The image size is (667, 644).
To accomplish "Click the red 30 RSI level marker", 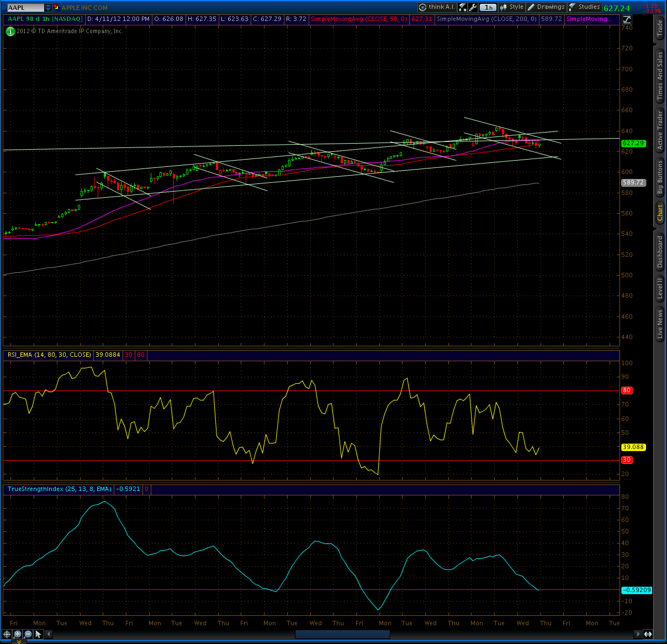I will [x=627, y=460].
